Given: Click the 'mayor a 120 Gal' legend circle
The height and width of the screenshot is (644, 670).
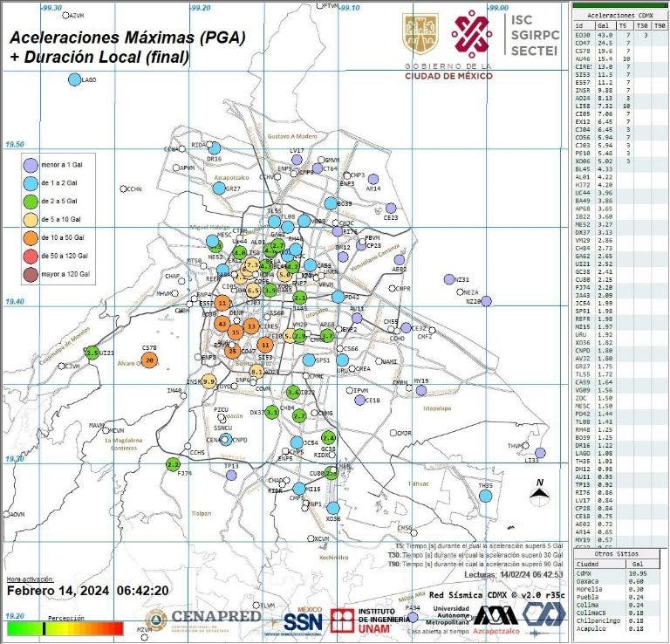Looking at the screenshot, I should 31,273.
